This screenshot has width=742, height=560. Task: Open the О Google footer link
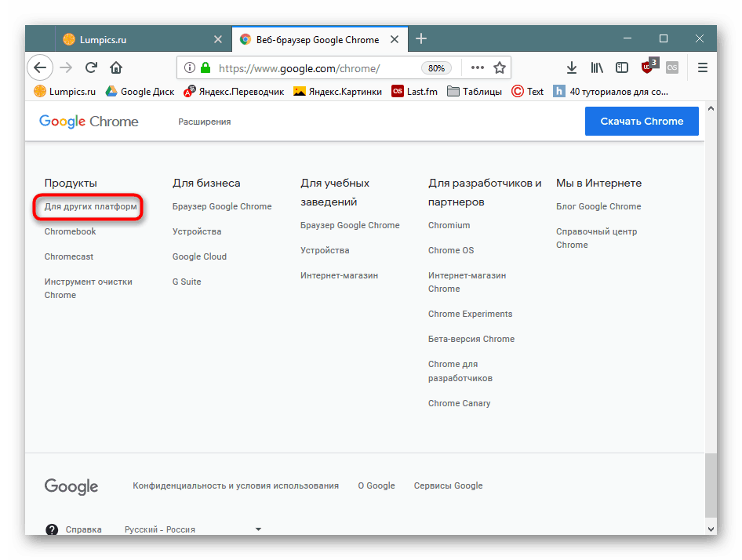[376, 485]
